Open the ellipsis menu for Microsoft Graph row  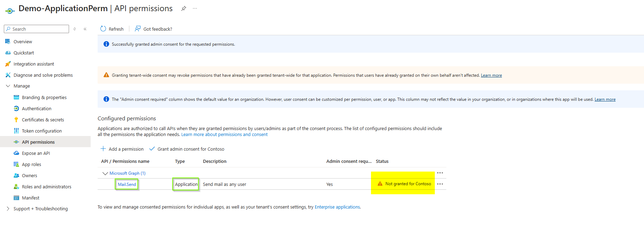click(x=440, y=173)
